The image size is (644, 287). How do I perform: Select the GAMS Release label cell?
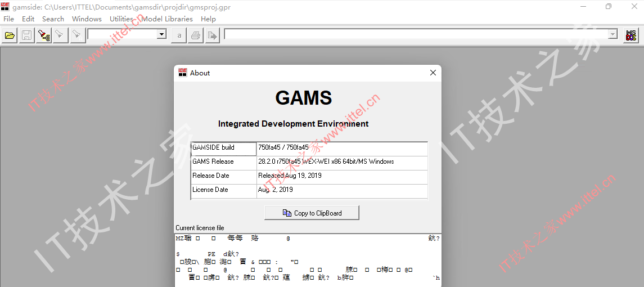point(224,163)
